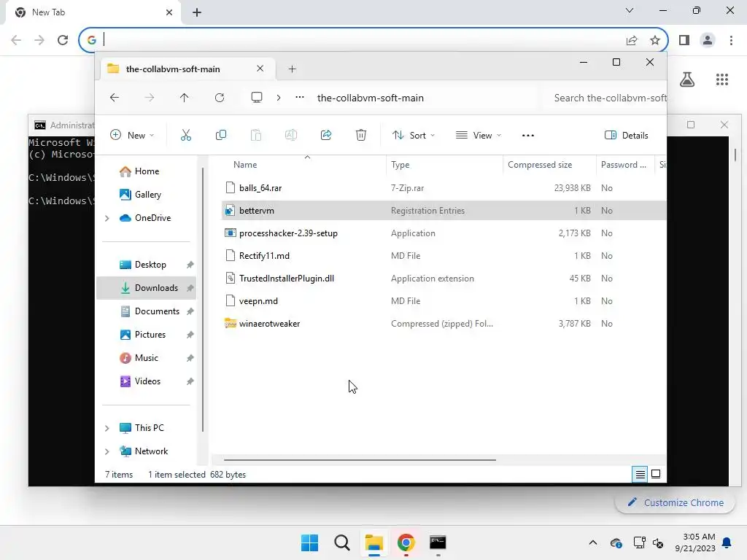Viewport: 747px width, 560px height.
Task: Open Chrome Labs flask icon
Action: [687, 79]
